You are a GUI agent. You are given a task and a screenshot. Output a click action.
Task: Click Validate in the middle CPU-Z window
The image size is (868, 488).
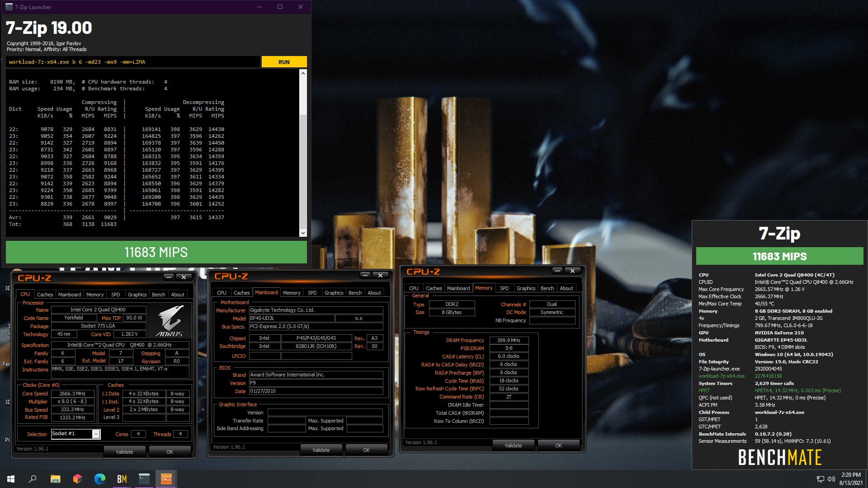coord(321,450)
